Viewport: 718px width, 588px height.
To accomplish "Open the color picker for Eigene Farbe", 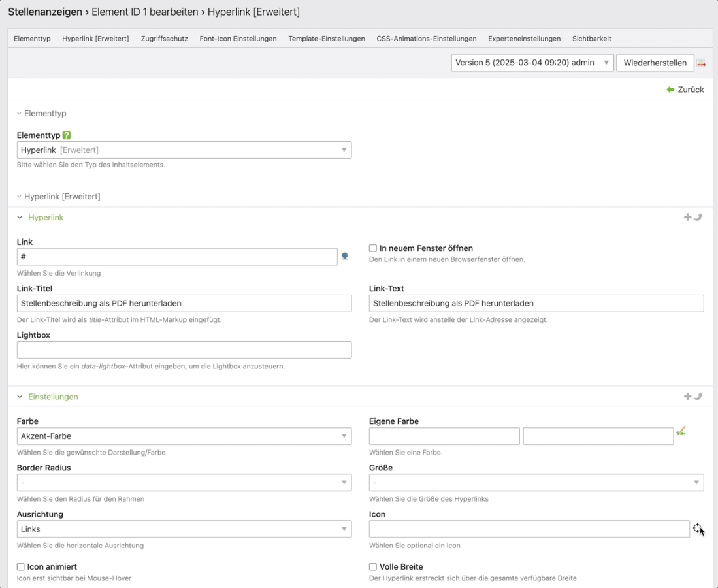I will [681, 431].
